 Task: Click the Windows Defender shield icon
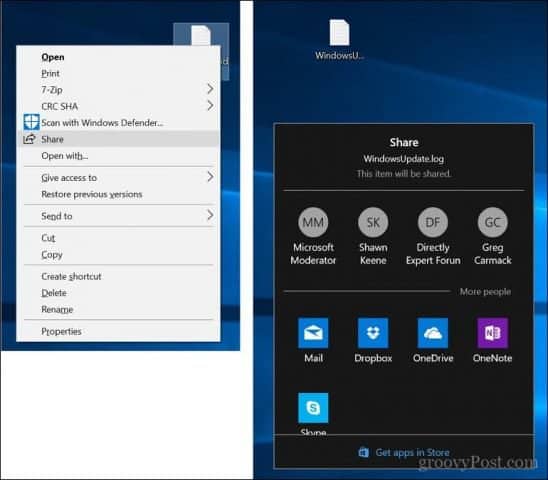(31, 122)
